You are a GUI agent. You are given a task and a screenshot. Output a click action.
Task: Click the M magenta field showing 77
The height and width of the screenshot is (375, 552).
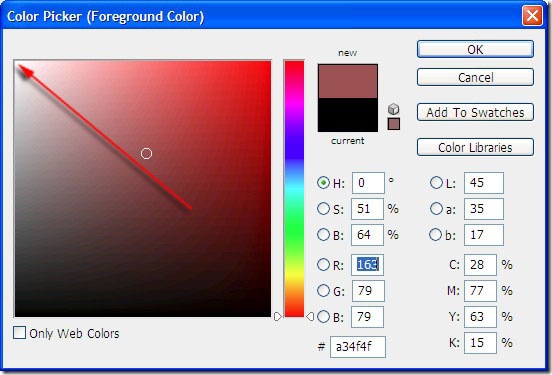[x=480, y=291]
